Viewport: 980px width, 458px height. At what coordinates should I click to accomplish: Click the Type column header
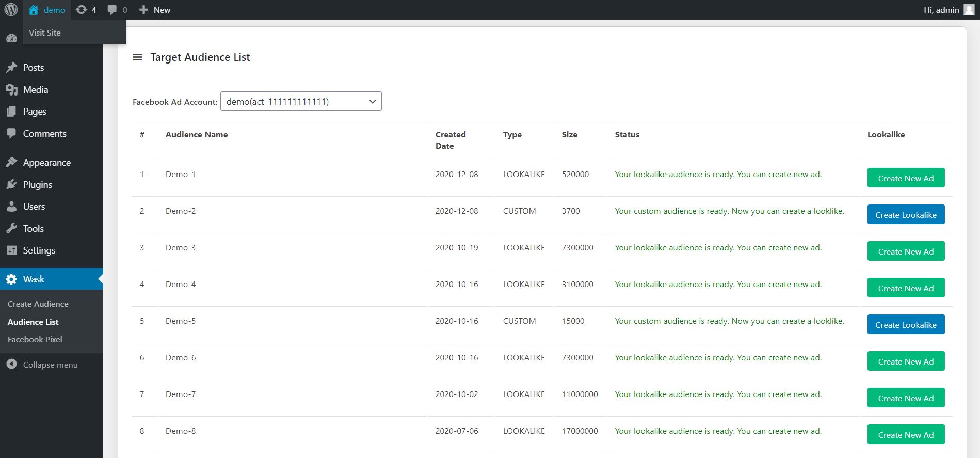(512, 134)
